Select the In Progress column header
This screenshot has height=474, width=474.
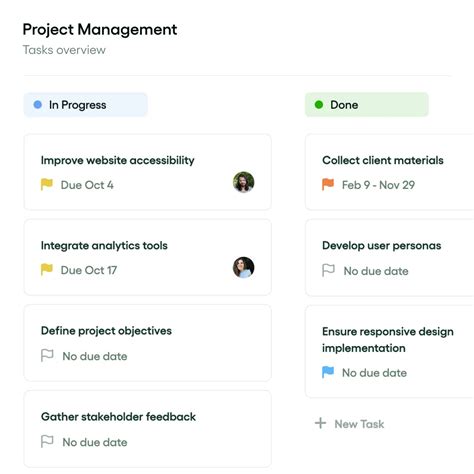(x=85, y=105)
